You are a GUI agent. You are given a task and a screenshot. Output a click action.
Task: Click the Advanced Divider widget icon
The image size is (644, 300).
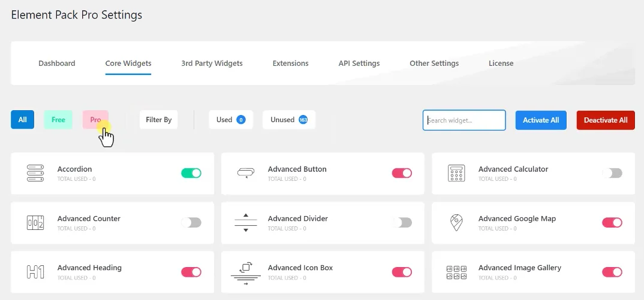(x=246, y=222)
